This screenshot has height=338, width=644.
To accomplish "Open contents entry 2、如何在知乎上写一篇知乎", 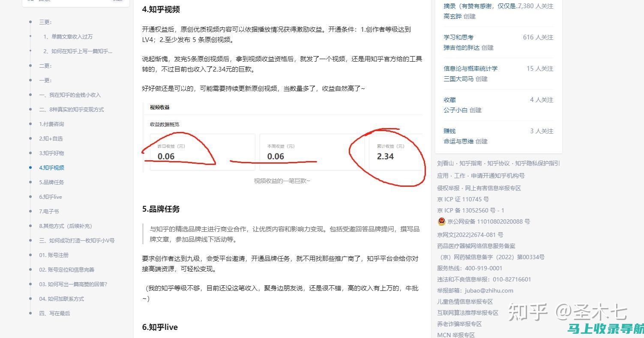I will [x=78, y=51].
